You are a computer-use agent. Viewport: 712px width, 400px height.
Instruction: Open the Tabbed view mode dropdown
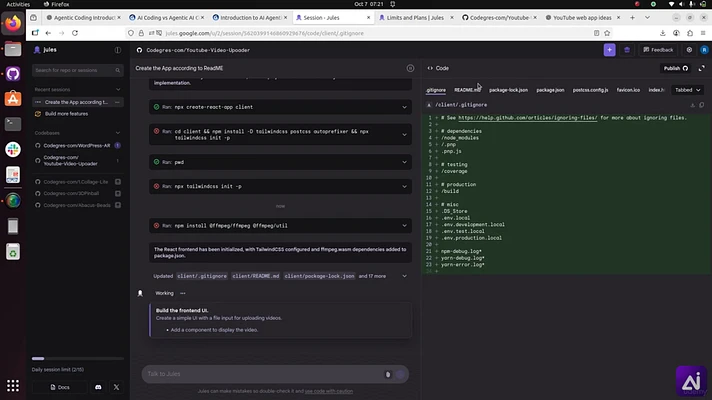pyautogui.click(x=687, y=90)
